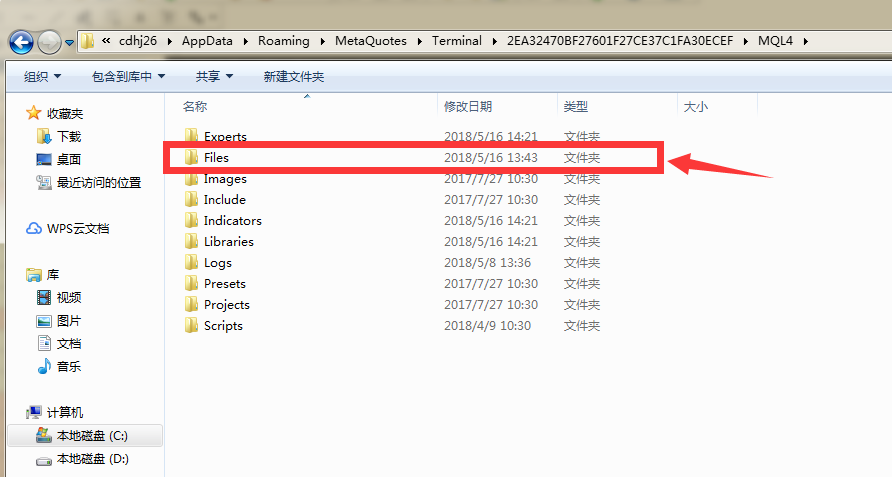
Task: Open the 共享 menu
Action: (x=214, y=76)
